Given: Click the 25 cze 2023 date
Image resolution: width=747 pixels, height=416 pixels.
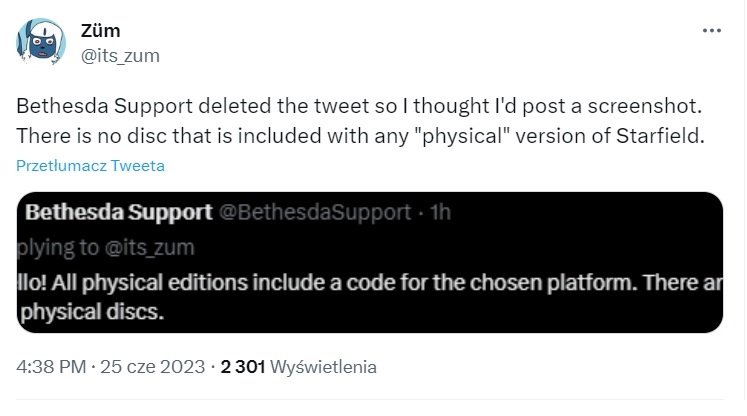Looking at the screenshot, I should pyautogui.click(x=152, y=367).
